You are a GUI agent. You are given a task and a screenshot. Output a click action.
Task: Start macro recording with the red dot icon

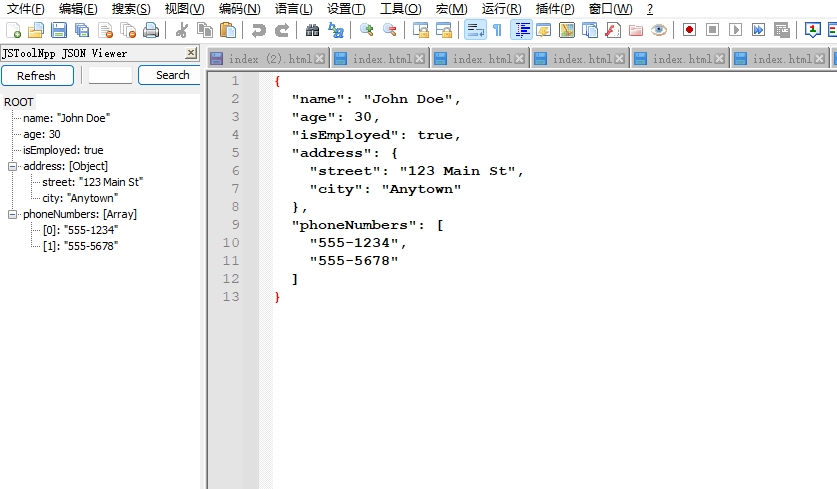coord(689,30)
